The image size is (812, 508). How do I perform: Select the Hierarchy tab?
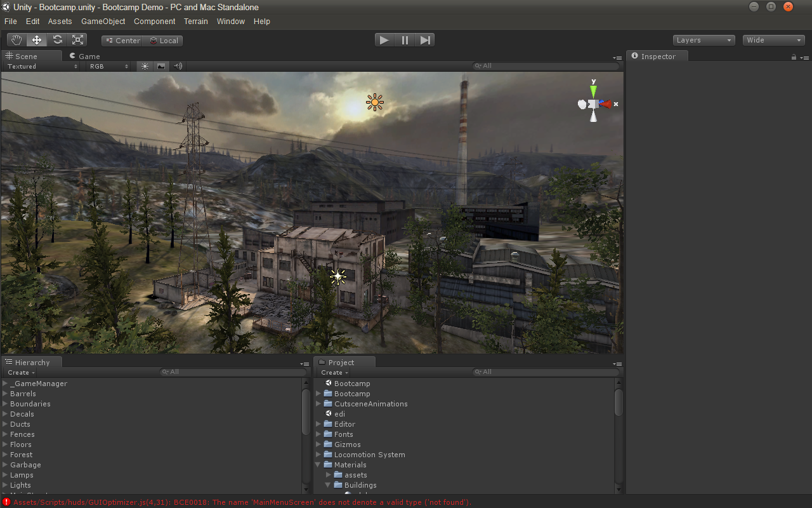(32, 362)
